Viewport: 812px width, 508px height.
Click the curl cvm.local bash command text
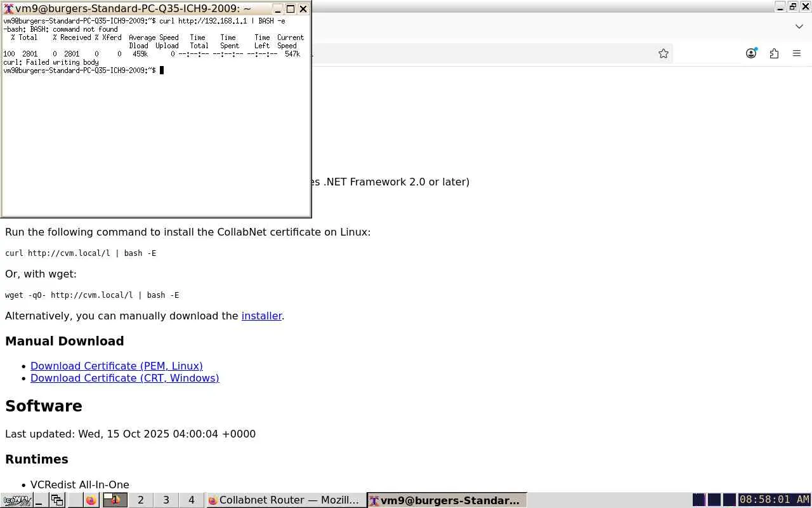pyautogui.click(x=81, y=253)
